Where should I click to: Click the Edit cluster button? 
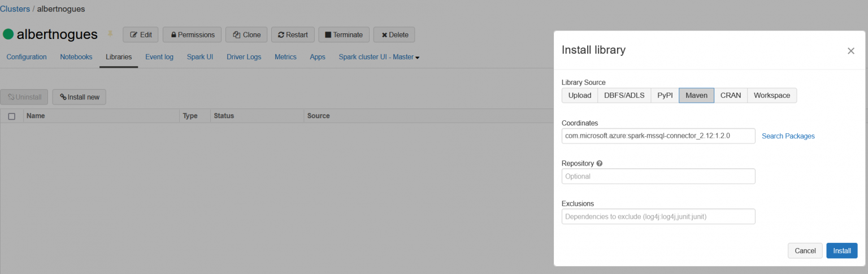coord(141,34)
